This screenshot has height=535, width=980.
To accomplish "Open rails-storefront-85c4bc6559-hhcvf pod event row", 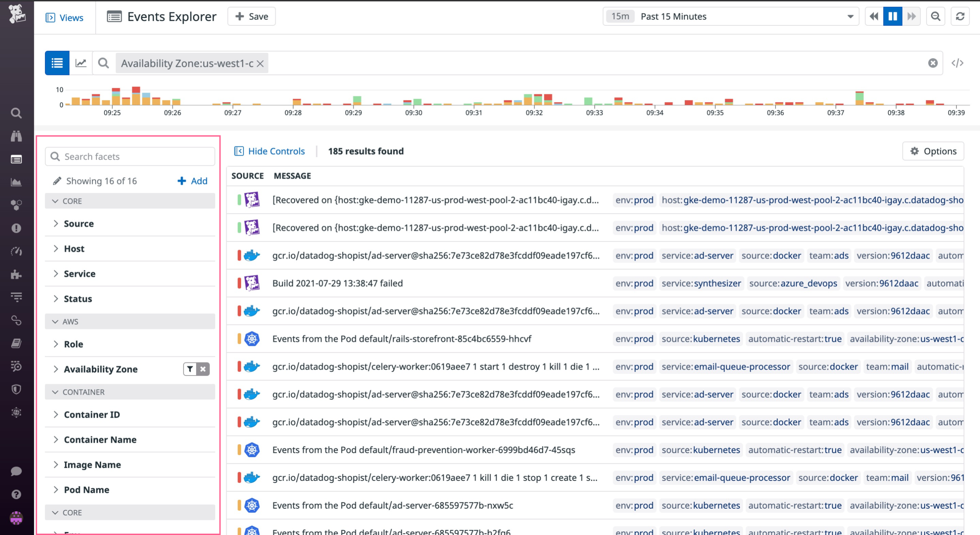I will point(595,339).
